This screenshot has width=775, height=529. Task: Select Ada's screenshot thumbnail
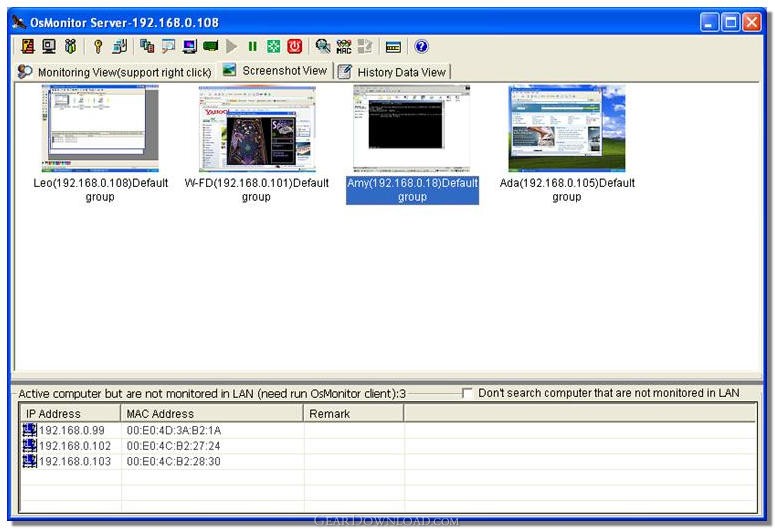click(x=567, y=128)
